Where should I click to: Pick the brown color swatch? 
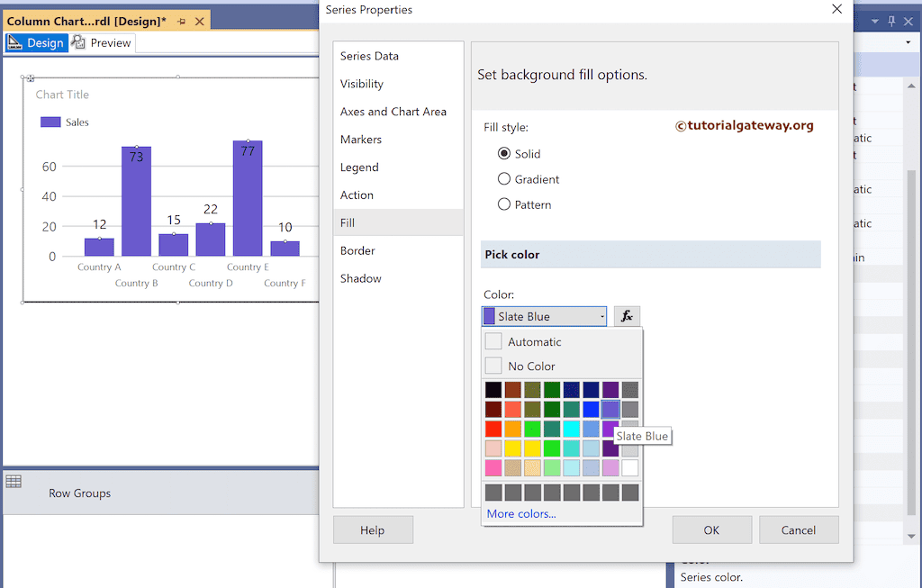[512, 389]
